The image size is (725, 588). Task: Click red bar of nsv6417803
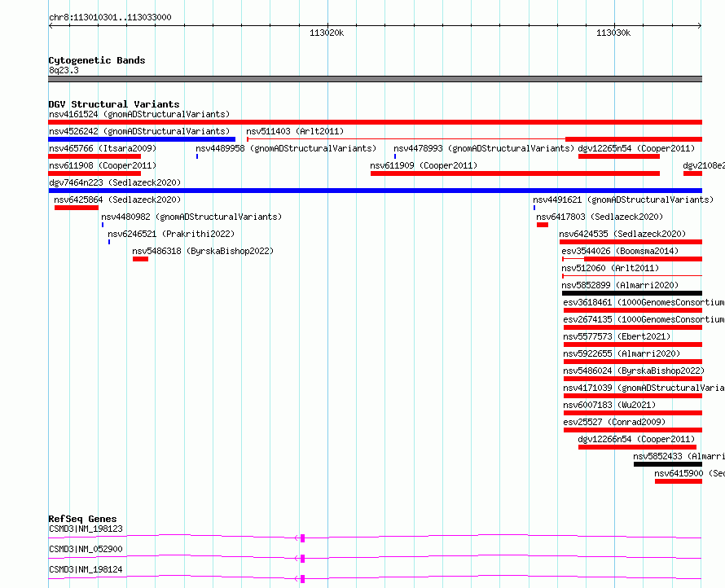(543, 225)
